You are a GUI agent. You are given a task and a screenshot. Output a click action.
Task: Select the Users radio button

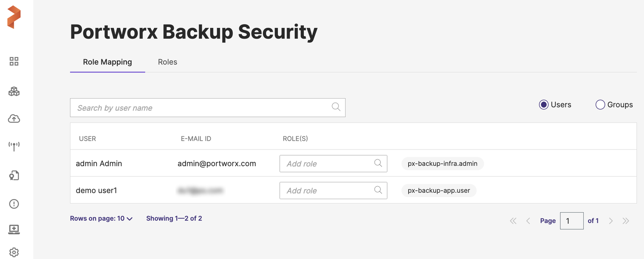(544, 105)
